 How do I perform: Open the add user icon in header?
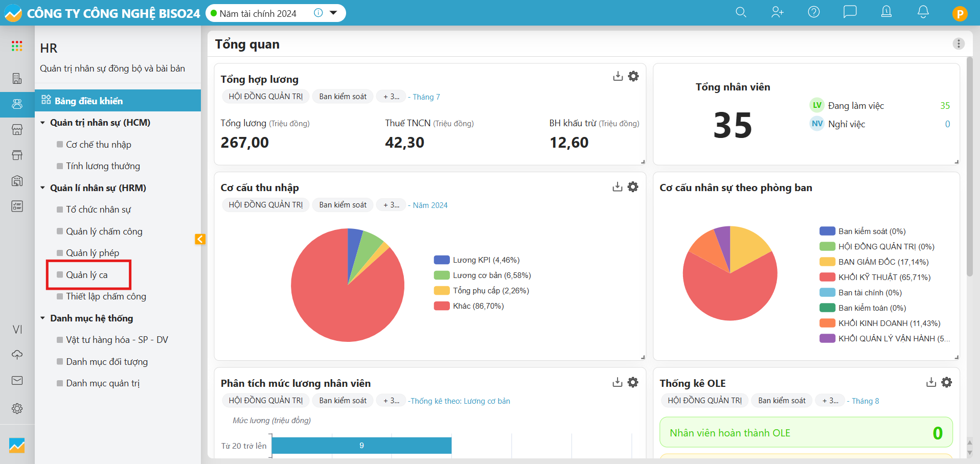[777, 12]
